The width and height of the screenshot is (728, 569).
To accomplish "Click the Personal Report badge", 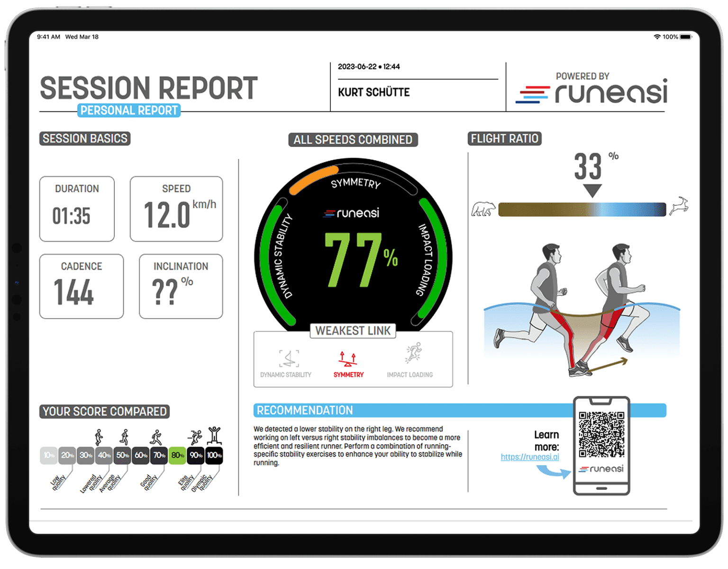I will click(x=129, y=110).
